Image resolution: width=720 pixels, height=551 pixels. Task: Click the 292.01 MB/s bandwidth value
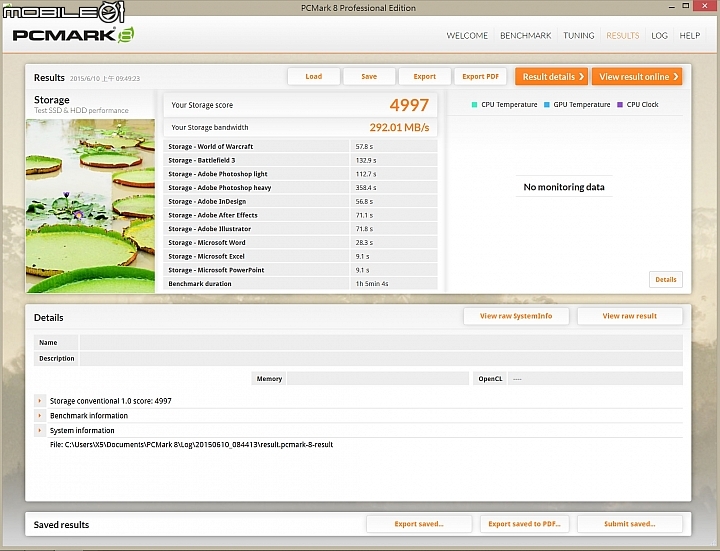pos(399,127)
